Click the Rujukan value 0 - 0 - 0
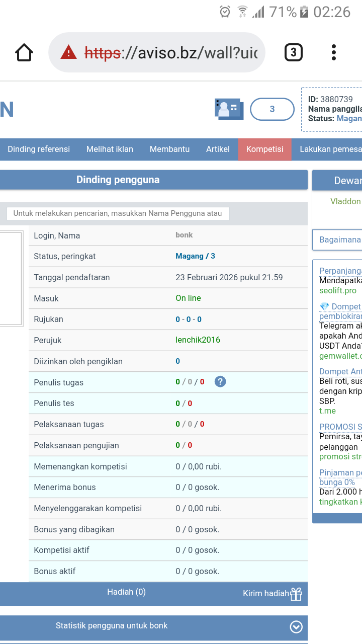This screenshot has width=362, height=644. pos(189,319)
